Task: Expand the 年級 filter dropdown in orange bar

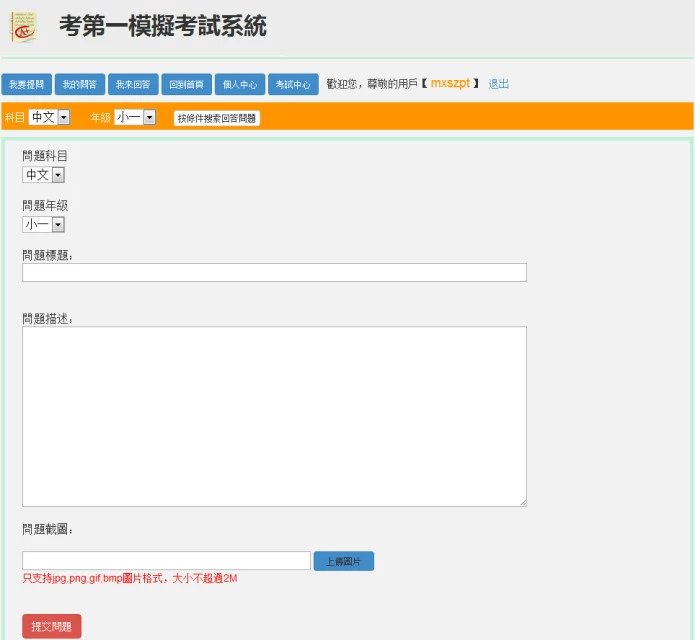Action: (x=135, y=117)
